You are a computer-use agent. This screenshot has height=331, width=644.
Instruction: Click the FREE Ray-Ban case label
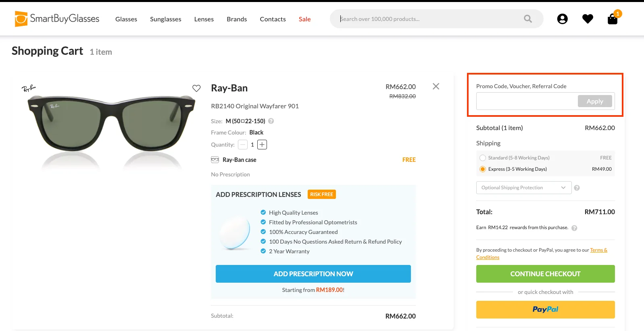click(409, 160)
